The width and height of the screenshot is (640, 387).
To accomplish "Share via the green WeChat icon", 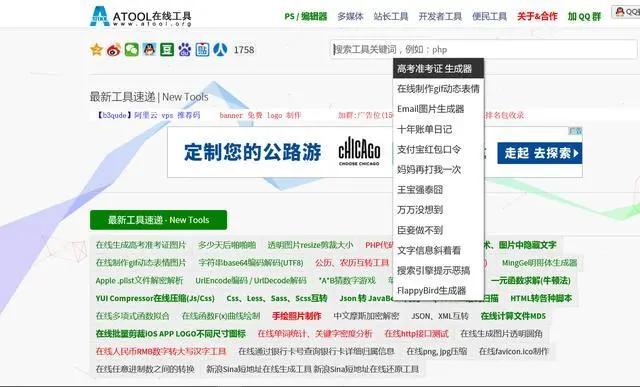I will point(131,50).
